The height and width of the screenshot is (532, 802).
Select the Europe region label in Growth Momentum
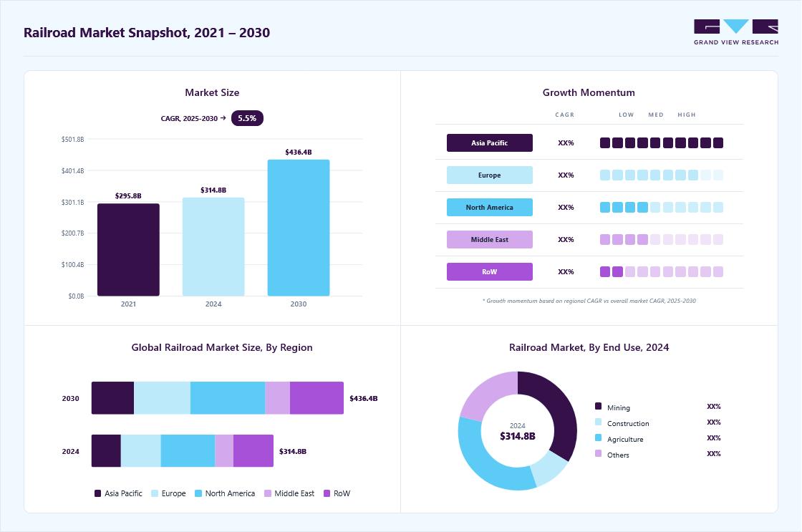490,175
